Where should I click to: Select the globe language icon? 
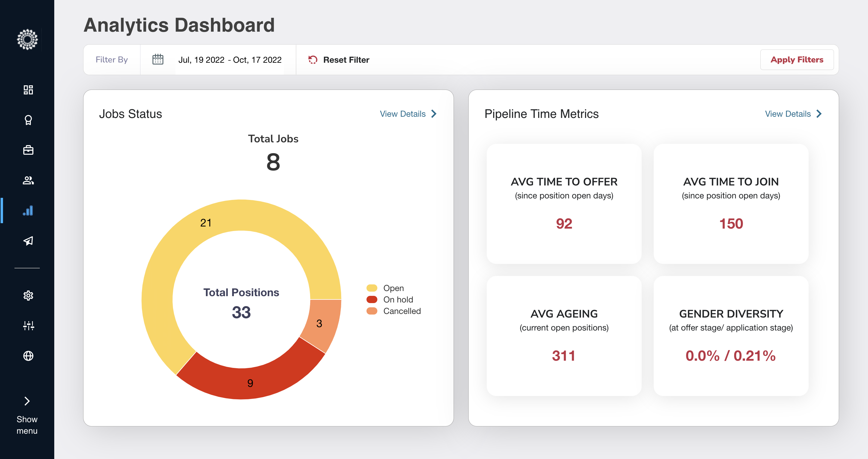(x=28, y=356)
